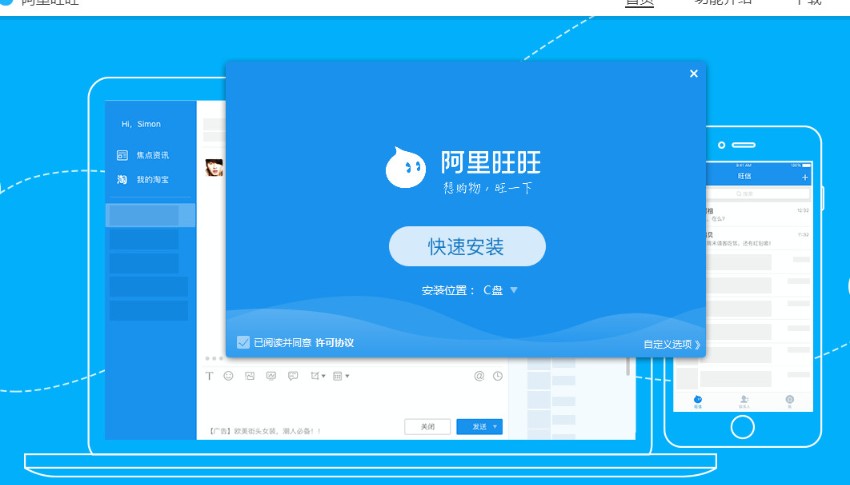Close the installer dialog with the X
This screenshot has width=850, height=485.
(x=693, y=74)
